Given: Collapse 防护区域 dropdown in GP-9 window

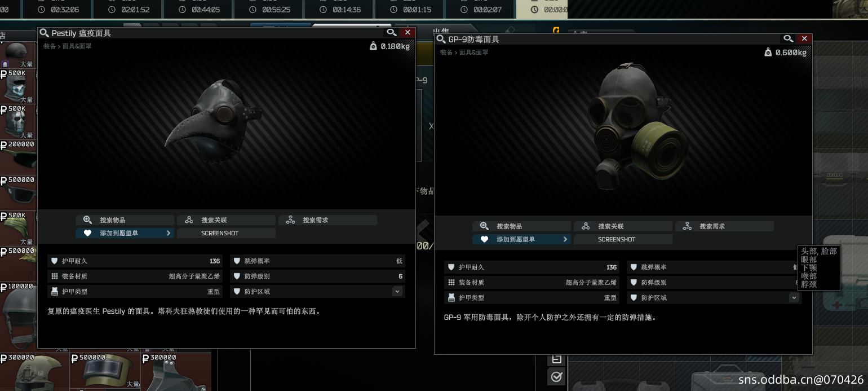Looking at the screenshot, I should click(794, 298).
